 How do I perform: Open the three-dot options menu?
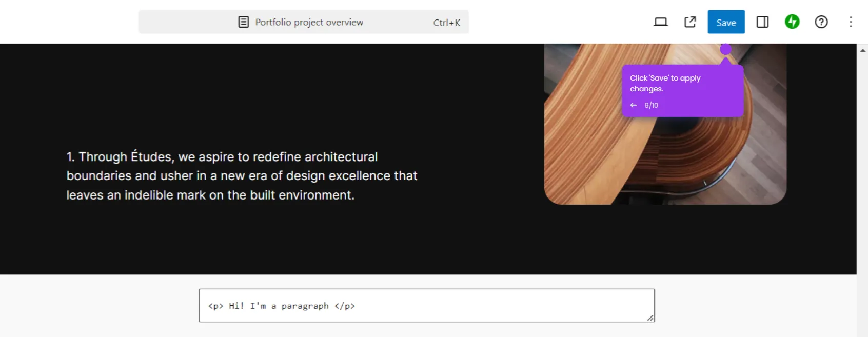[x=851, y=22]
